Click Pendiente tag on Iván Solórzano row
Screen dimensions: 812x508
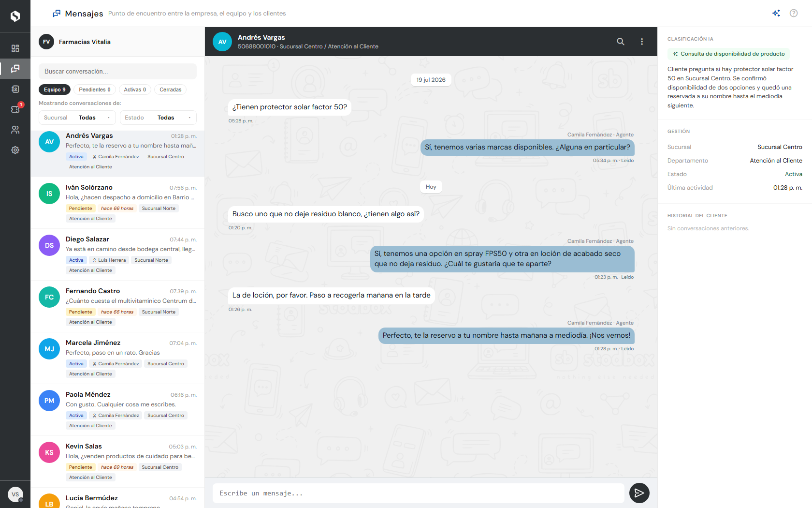pyautogui.click(x=80, y=209)
